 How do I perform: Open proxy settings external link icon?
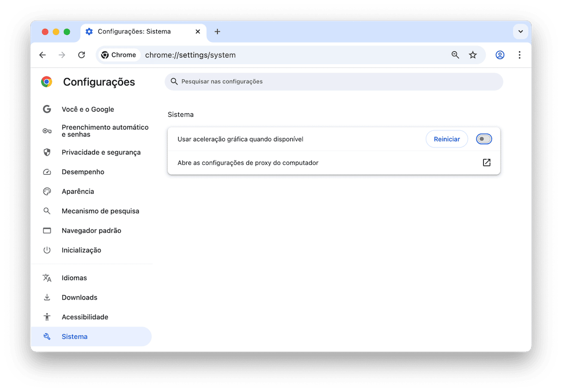[x=487, y=163]
